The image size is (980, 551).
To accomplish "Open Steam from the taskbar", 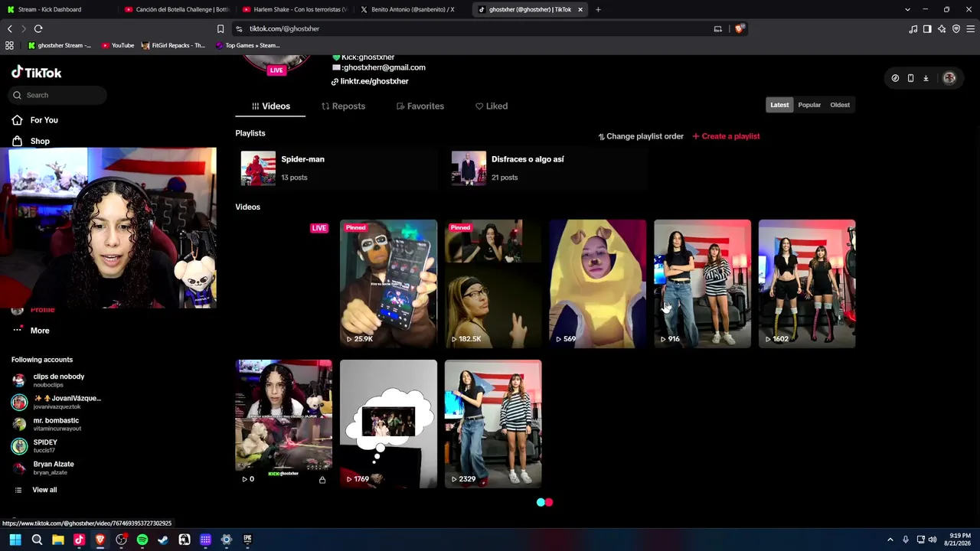I will tap(163, 540).
